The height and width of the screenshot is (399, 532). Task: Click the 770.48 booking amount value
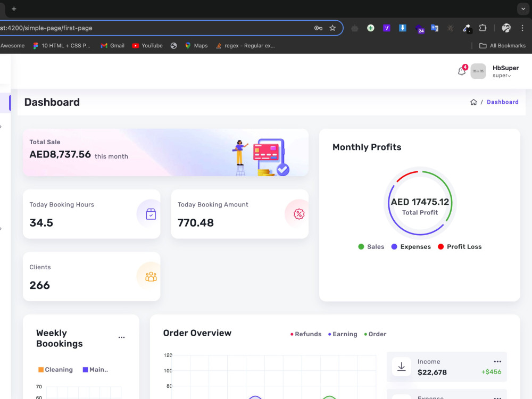coord(196,222)
